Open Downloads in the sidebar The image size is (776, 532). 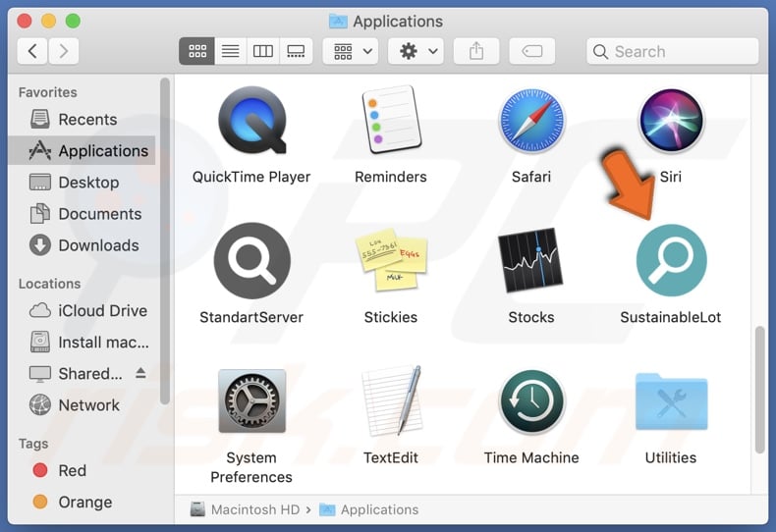point(82,245)
